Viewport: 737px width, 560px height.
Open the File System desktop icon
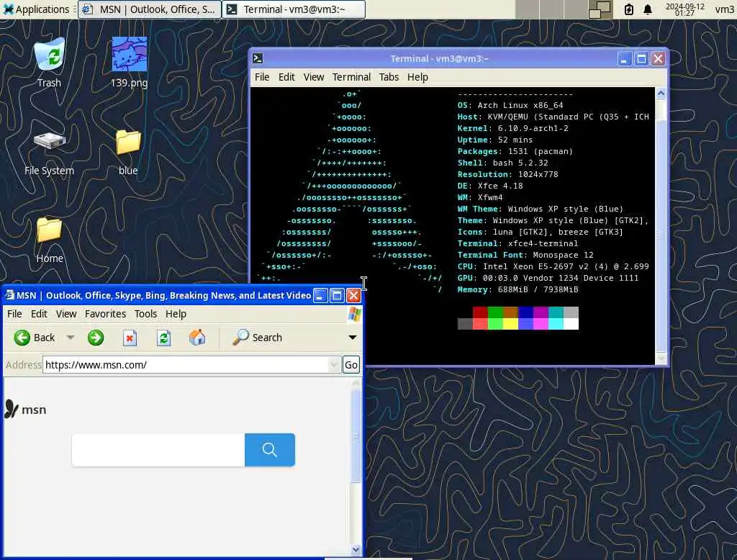50,153
